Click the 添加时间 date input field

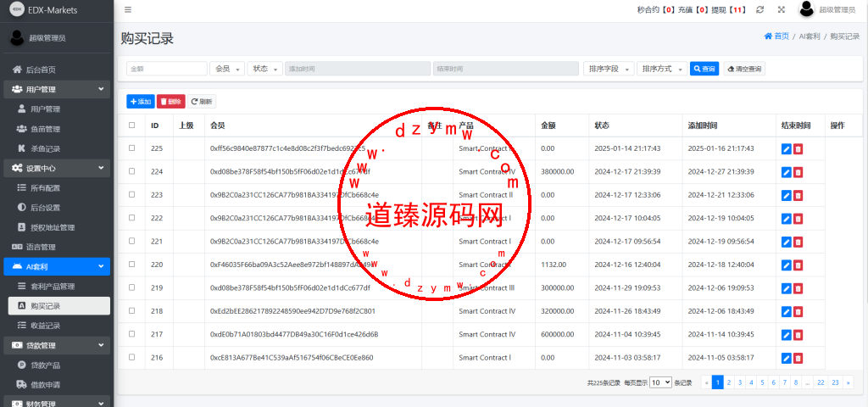[358, 69]
